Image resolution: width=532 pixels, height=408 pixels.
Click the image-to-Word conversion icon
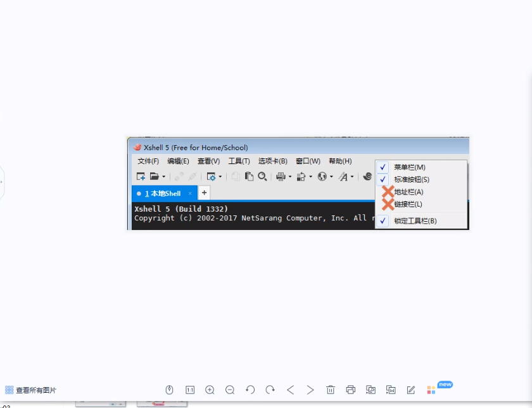[x=391, y=390]
